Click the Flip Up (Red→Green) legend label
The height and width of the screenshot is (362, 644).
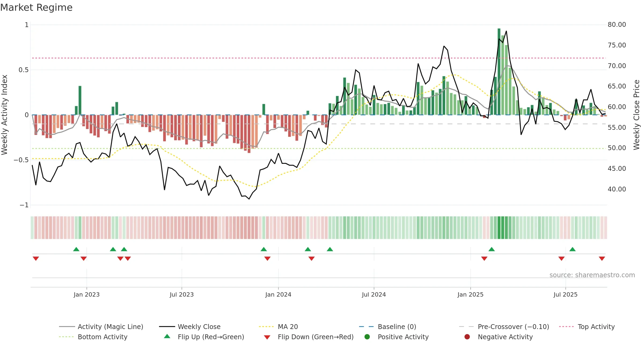coord(211,337)
